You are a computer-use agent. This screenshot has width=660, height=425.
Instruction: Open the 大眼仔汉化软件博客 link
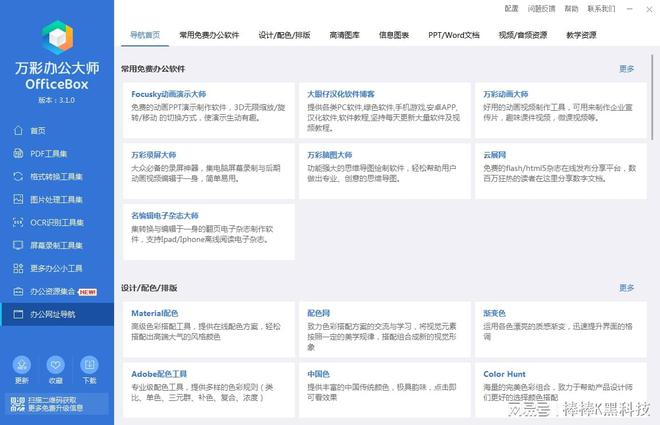pos(341,94)
